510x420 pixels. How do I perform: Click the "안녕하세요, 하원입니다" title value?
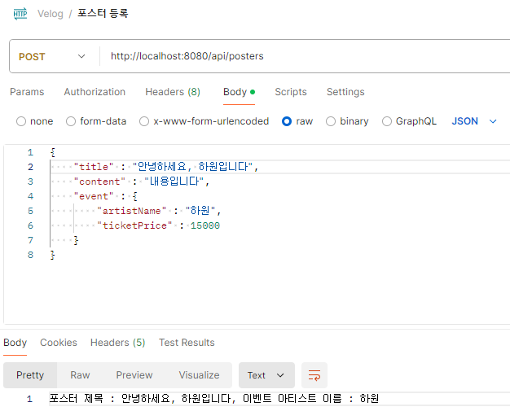[x=192, y=167]
